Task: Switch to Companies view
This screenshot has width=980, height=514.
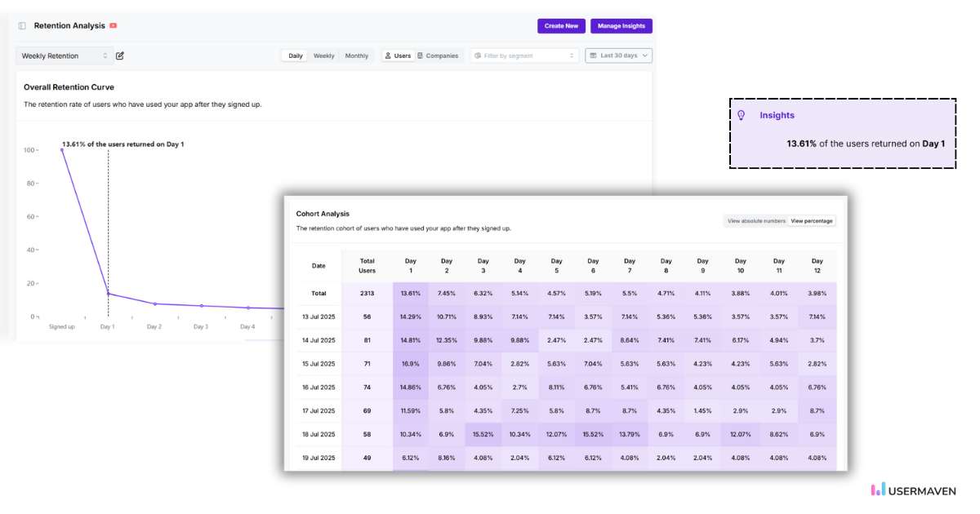Action: click(438, 56)
